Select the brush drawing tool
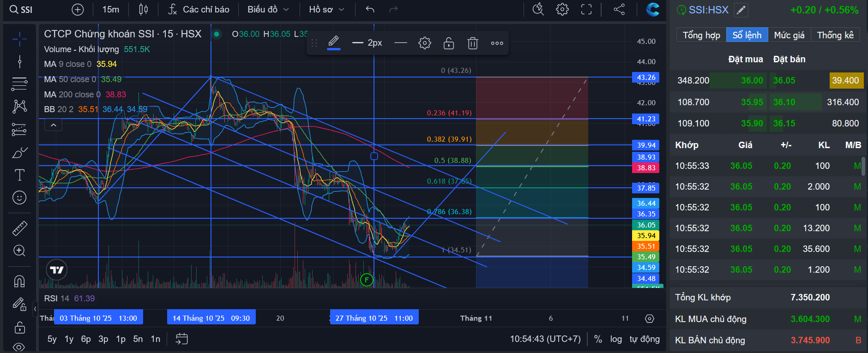 click(19, 152)
